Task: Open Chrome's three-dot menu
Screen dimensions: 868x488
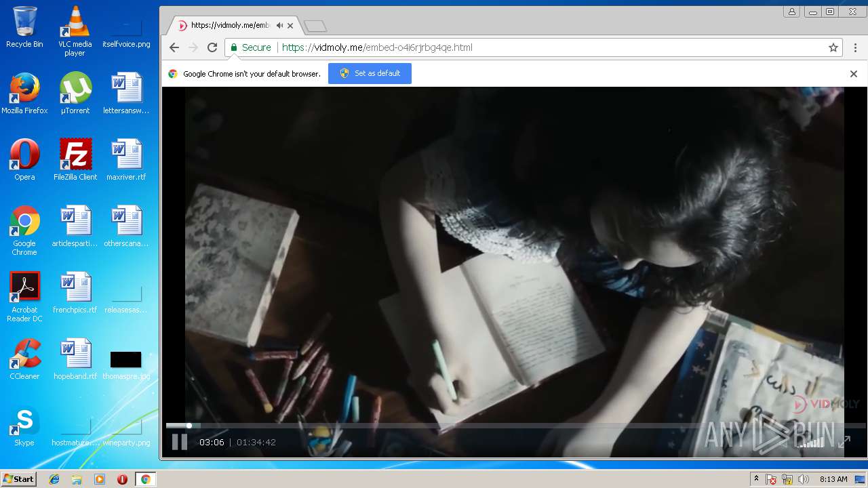Action: pyautogui.click(x=855, y=47)
